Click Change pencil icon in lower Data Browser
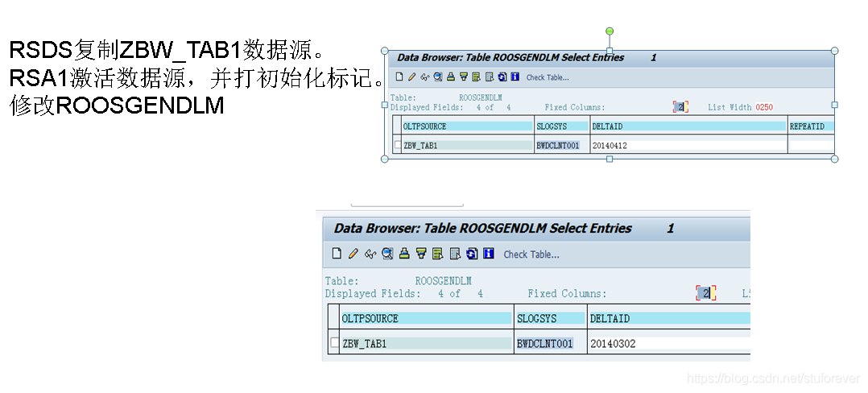The height and width of the screenshot is (393, 868). [353, 254]
